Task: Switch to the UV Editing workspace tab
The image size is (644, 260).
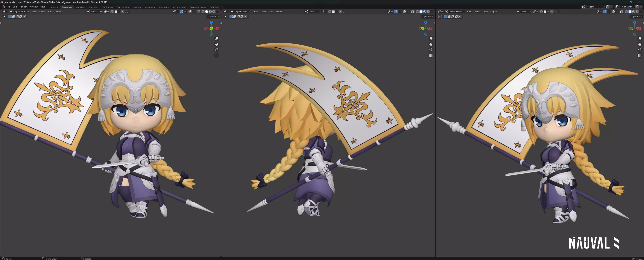Action: click(107, 7)
